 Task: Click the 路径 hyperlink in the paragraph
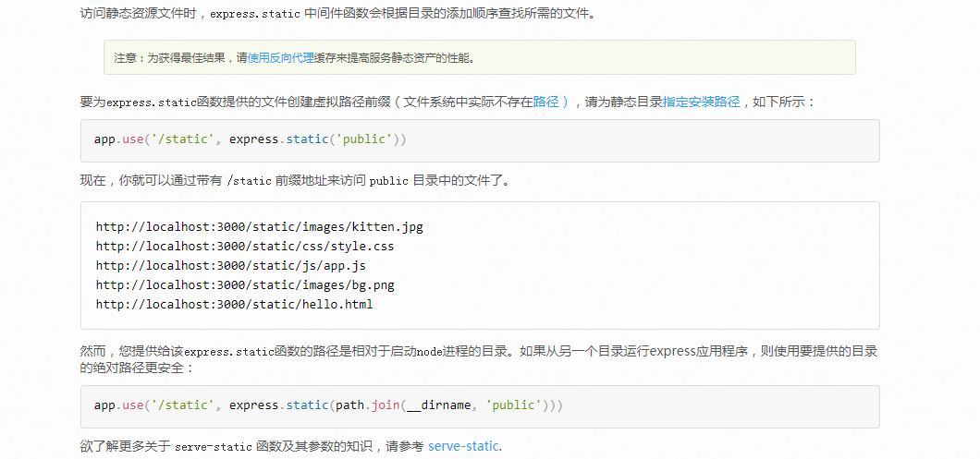(x=545, y=103)
